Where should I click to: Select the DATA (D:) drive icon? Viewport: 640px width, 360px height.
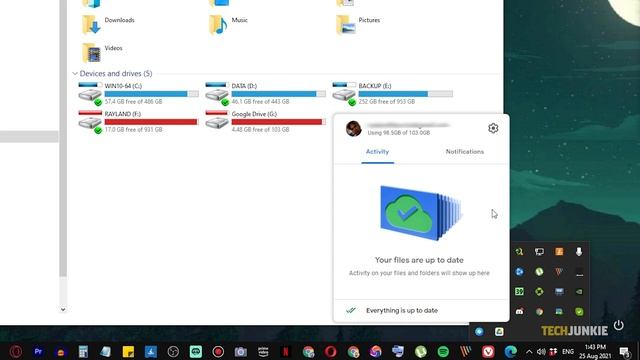coord(217,93)
